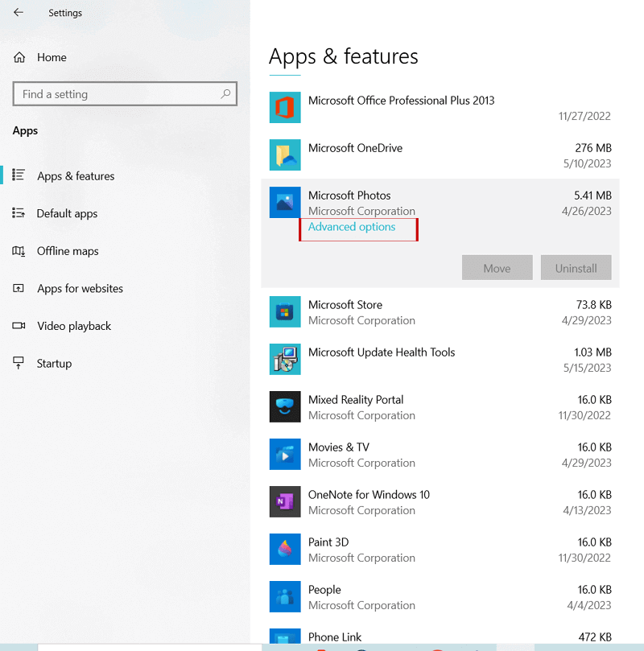This screenshot has height=651, width=644.
Task: Focus the Find a setting field
Action: pos(125,94)
